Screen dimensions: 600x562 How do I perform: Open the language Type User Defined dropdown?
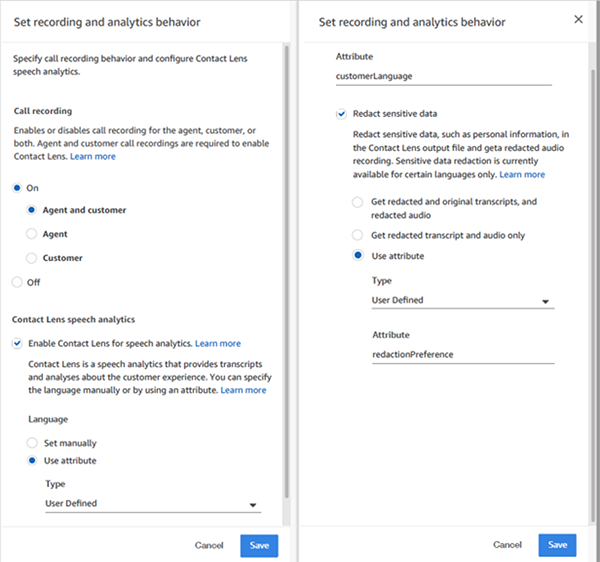click(x=153, y=504)
